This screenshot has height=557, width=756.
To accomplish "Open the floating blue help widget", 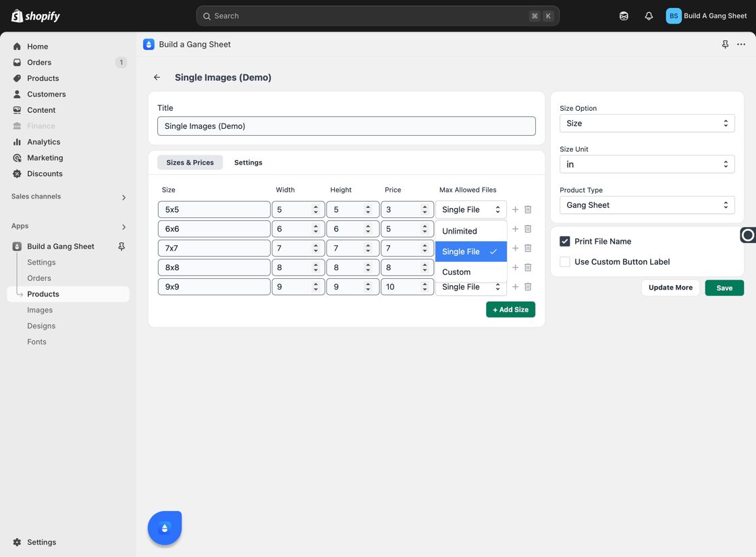I will pyautogui.click(x=165, y=528).
